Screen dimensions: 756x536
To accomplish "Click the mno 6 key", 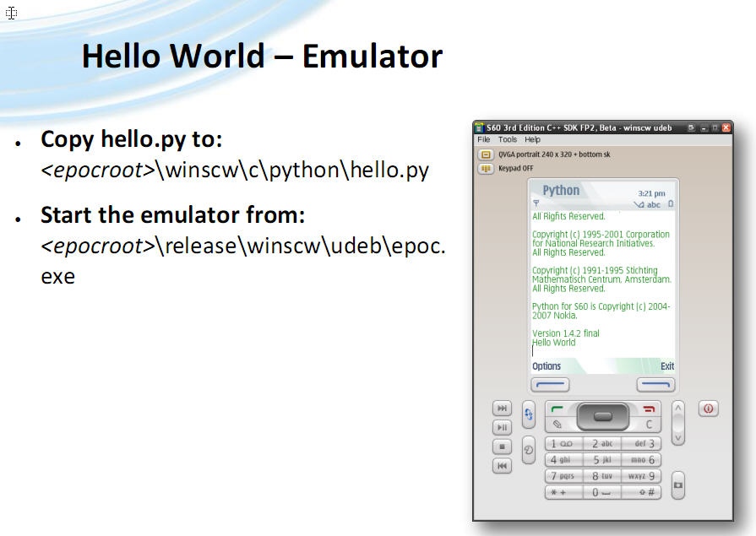I will (x=641, y=460).
